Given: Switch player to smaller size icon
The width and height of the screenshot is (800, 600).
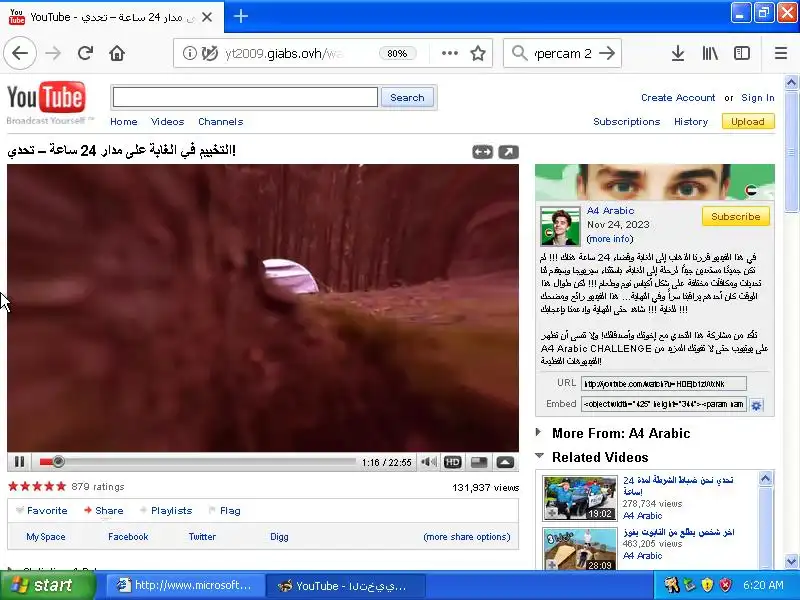Looking at the screenshot, I should (x=479, y=462).
